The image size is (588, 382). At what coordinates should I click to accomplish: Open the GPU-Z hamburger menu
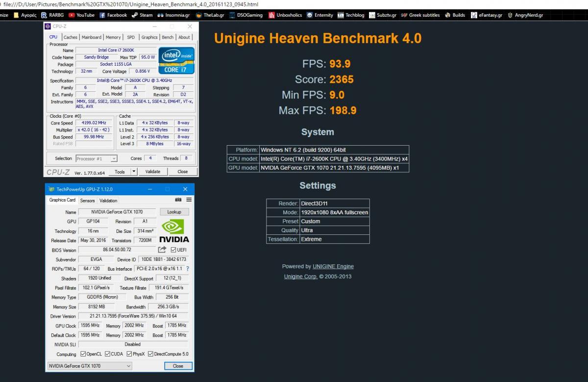click(189, 200)
